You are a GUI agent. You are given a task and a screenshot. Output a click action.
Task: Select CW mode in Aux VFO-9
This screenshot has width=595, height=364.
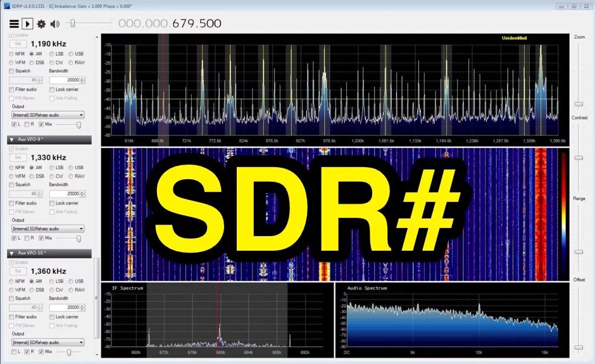pos(52,177)
